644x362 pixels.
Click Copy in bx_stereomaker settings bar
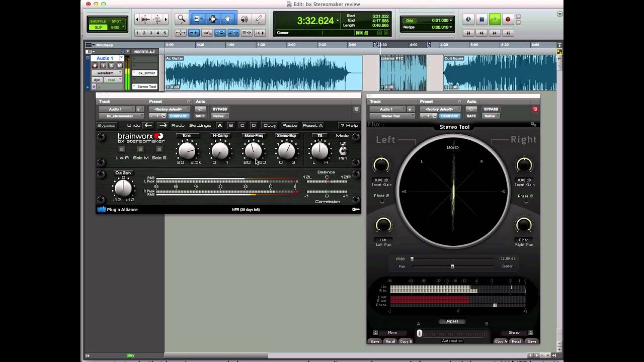click(270, 125)
